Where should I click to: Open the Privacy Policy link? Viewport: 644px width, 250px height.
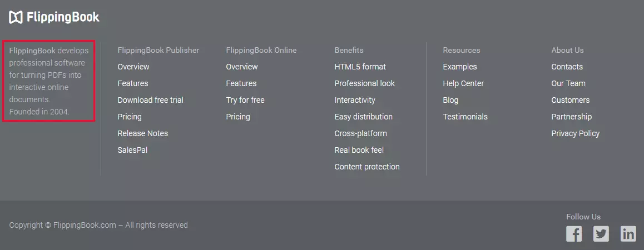coord(575,133)
